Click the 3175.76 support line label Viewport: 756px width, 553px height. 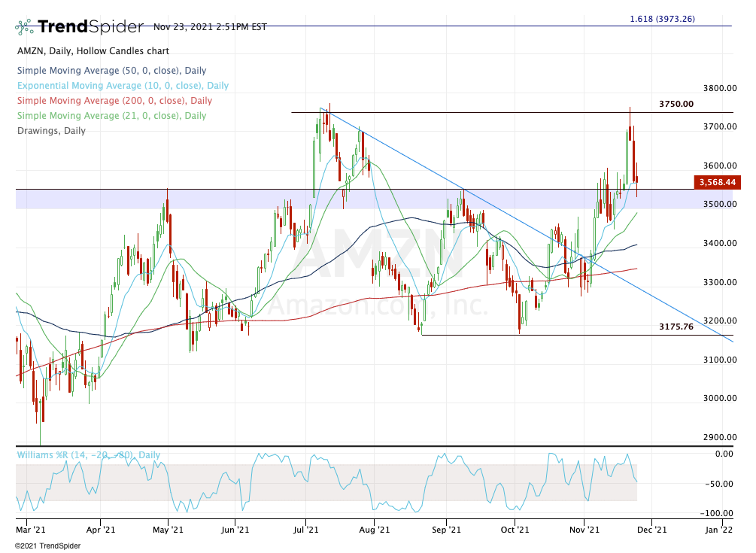(x=676, y=327)
